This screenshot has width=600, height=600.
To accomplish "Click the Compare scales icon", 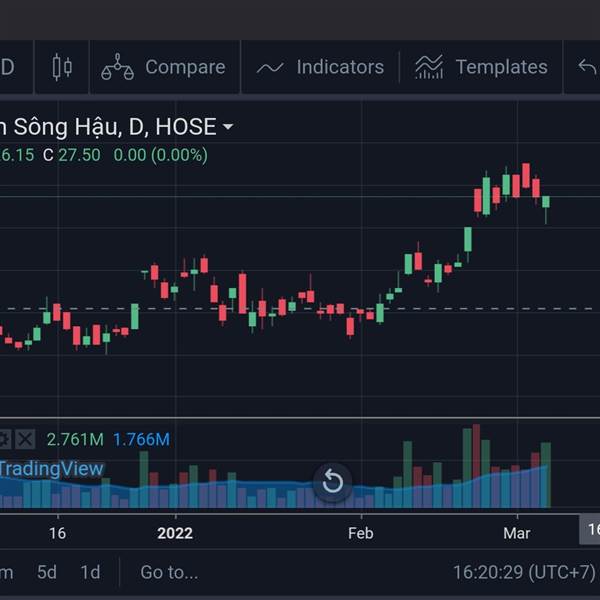I will 117,67.
